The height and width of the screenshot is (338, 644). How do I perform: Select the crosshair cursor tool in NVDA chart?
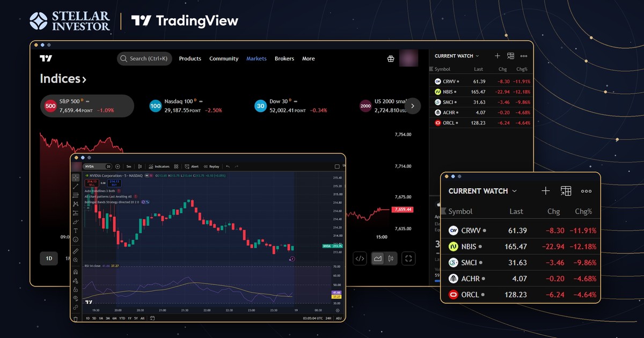click(x=76, y=178)
